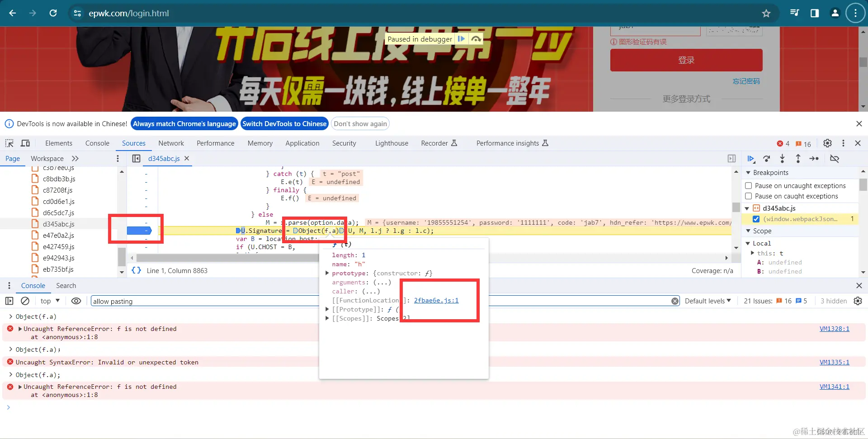Create a live expression using the eye icon
Viewport: 868px width, 439px height.
point(76,301)
